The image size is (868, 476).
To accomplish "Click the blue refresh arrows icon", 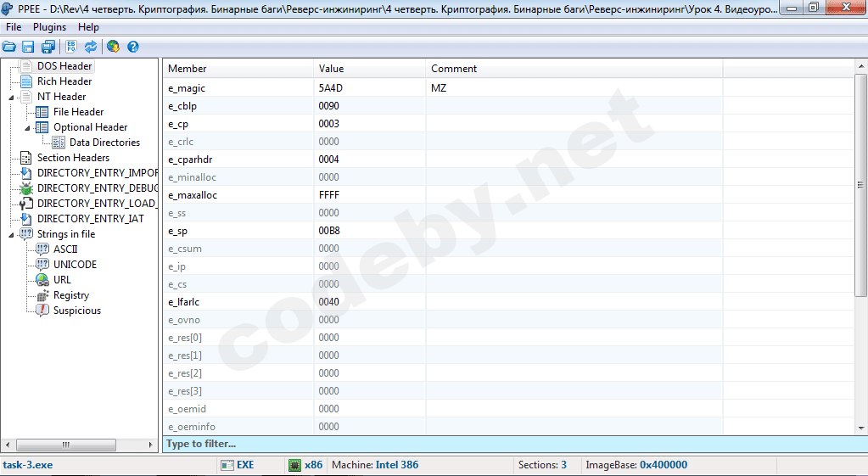I will (90, 47).
